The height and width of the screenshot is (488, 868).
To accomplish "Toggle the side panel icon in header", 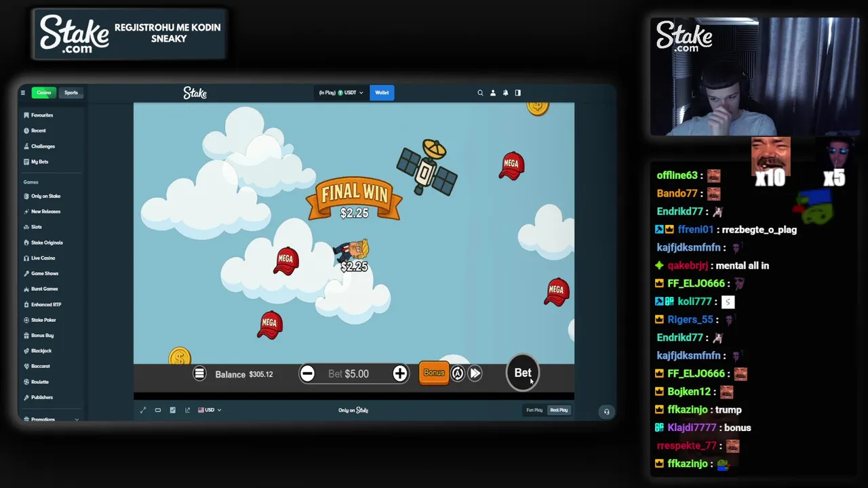I will click(x=518, y=93).
